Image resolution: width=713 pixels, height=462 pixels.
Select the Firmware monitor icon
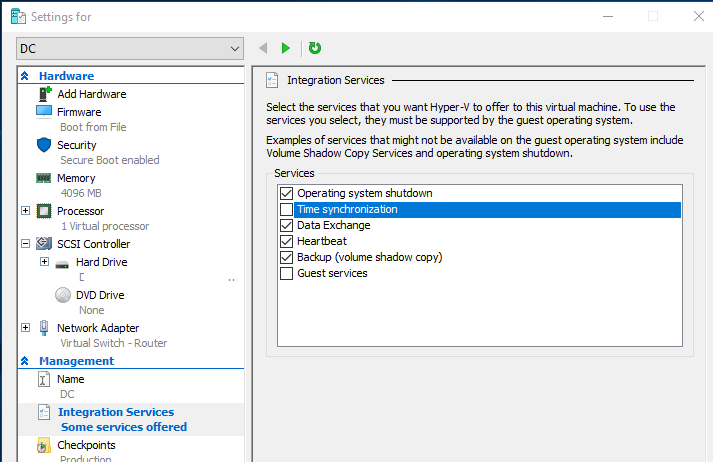(44, 112)
